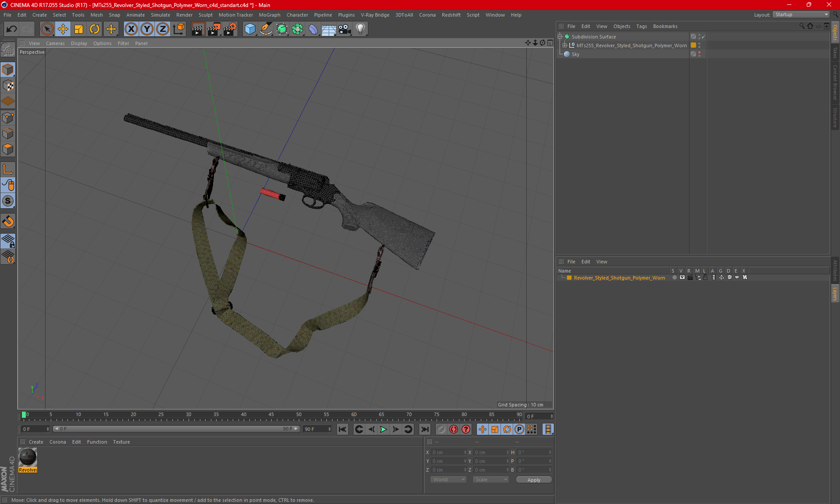Switch to Model mode in left sidebar
The width and height of the screenshot is (840, 504).
8,70
